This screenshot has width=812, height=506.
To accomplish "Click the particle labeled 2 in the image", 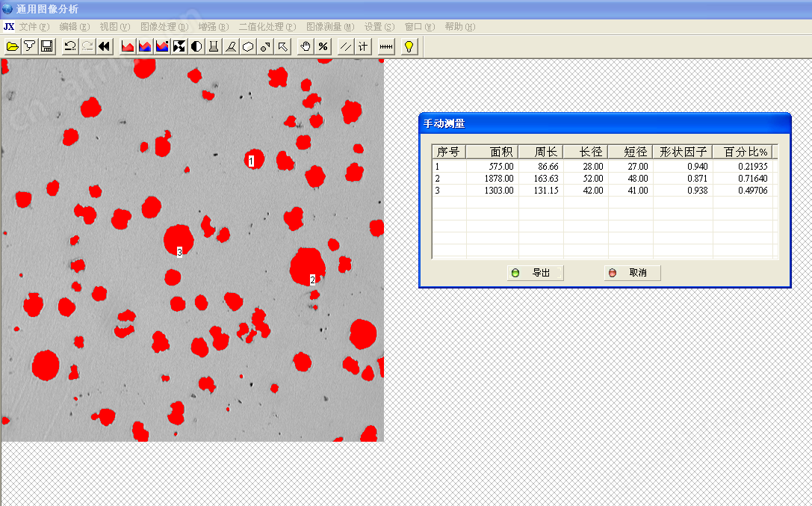I will pos(307,266).
